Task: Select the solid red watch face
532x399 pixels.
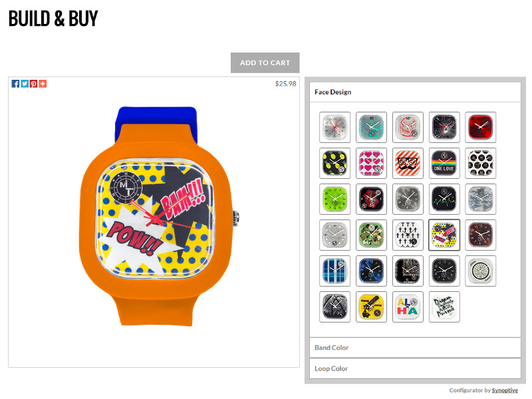Action: pyautogui.click(x=480, y=127)
